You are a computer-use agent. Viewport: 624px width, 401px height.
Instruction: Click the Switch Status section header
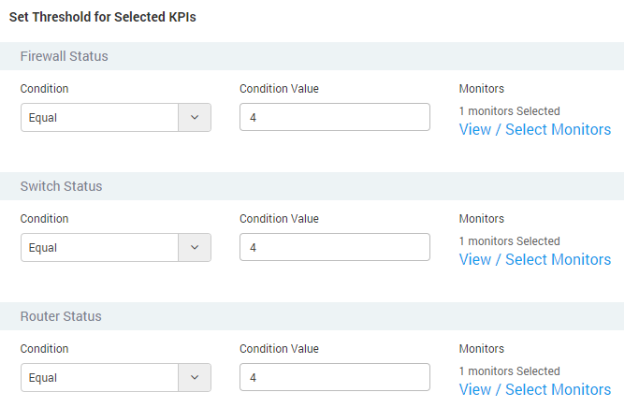pos(312,186)
